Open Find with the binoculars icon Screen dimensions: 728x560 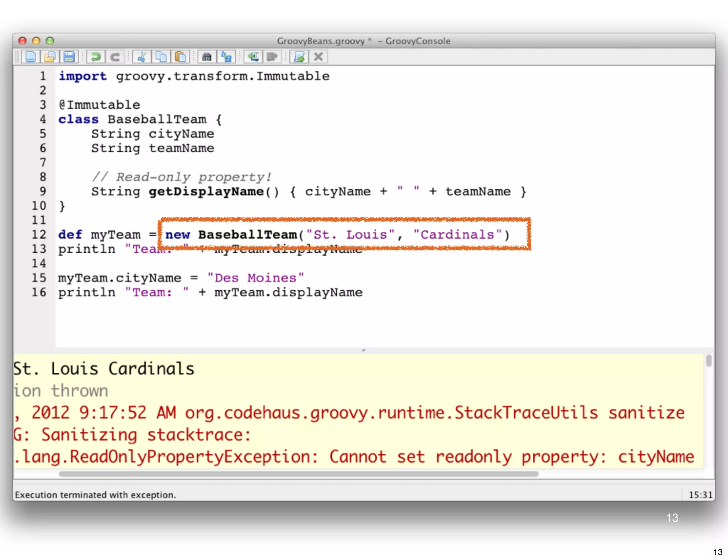pos(207,57)
